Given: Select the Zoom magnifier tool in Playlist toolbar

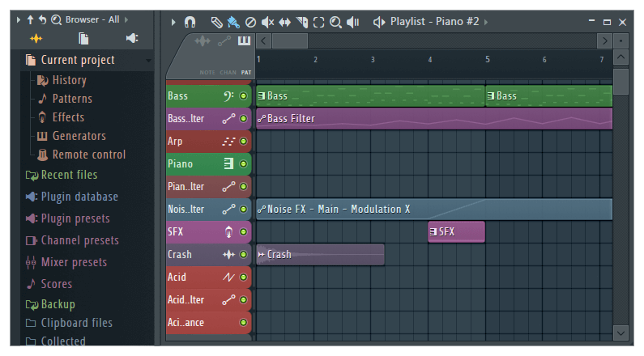Looking at the screenshot, I should [x=335, y=22].
